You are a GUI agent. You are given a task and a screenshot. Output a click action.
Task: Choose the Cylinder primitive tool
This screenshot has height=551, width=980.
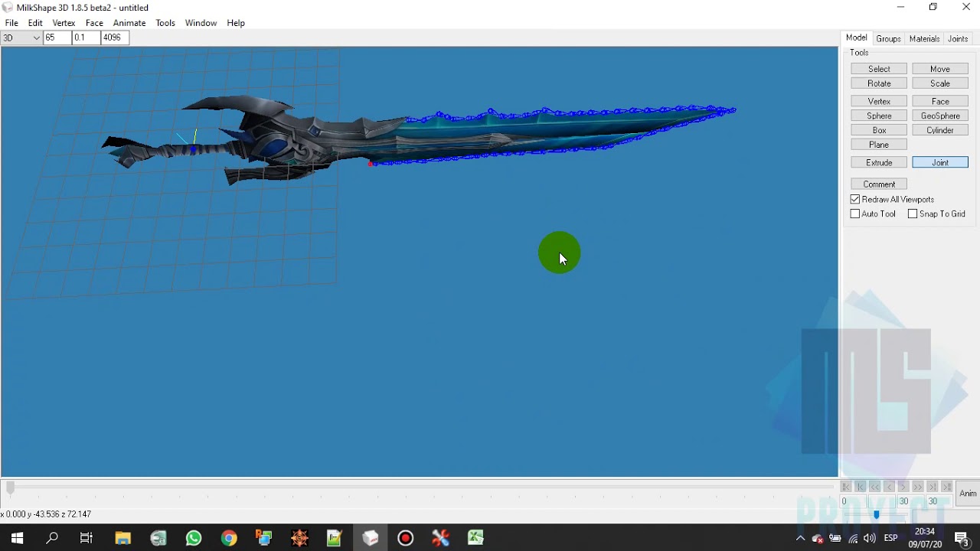[940, 130]
